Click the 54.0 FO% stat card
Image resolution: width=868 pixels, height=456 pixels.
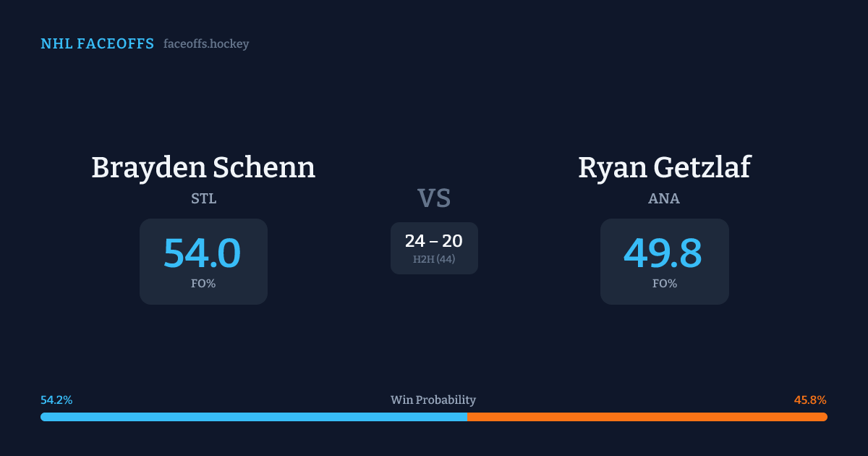tap(203, 261)
